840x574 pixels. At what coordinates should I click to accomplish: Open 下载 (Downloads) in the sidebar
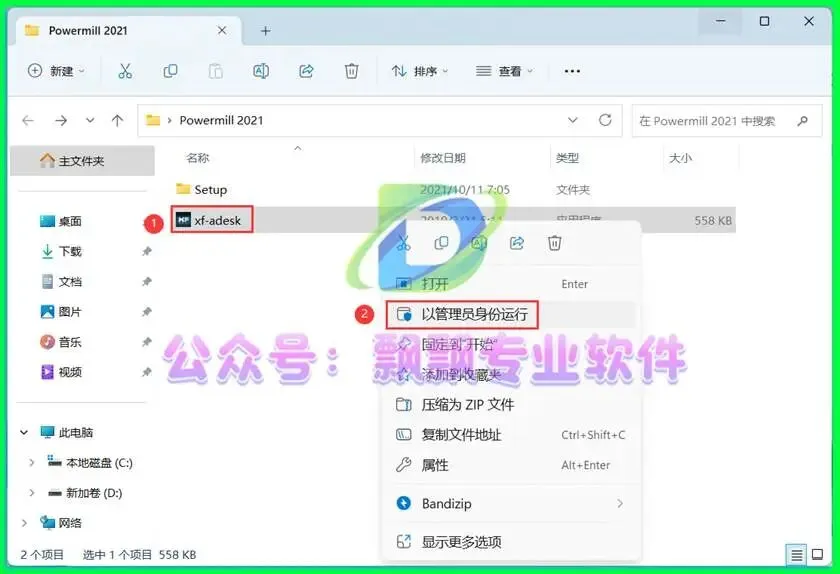tap(61, 251)
